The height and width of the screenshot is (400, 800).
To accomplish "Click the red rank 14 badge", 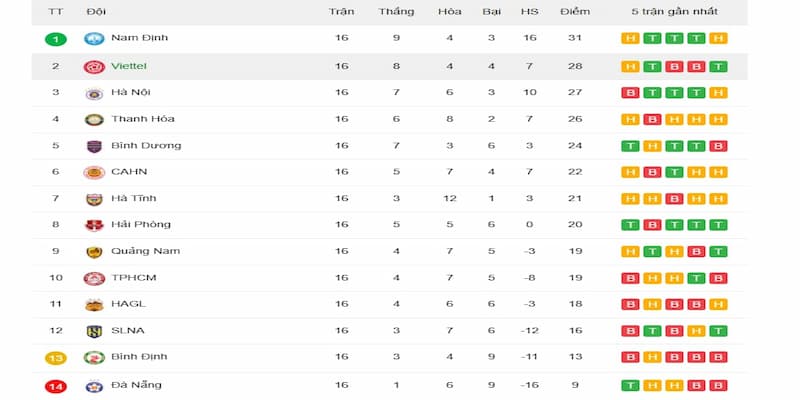I will [56, 387].
